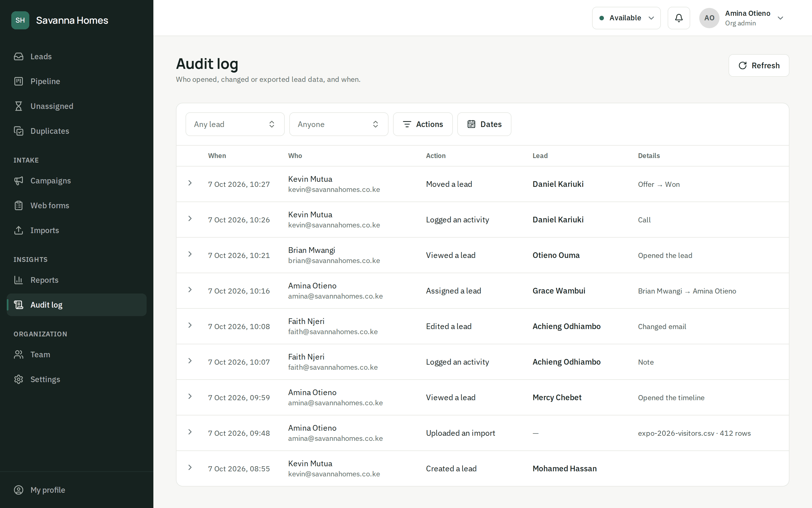Click the Team people icon

pyautogui.click(x=19, y=355)
